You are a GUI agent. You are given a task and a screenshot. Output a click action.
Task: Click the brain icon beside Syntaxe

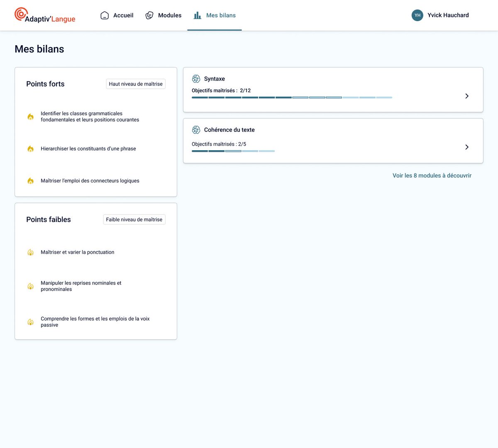pyautogui.click(x=196, y=79)
